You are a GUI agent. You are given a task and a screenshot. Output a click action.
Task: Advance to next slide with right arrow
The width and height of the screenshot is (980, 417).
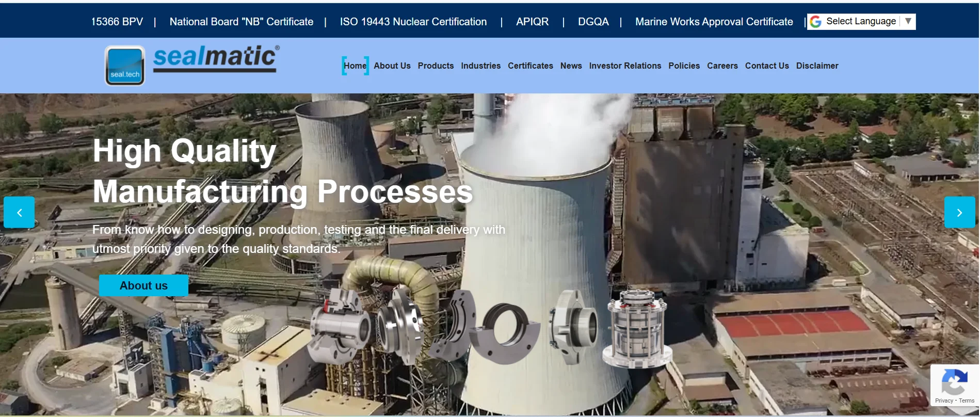click(959, 212)
